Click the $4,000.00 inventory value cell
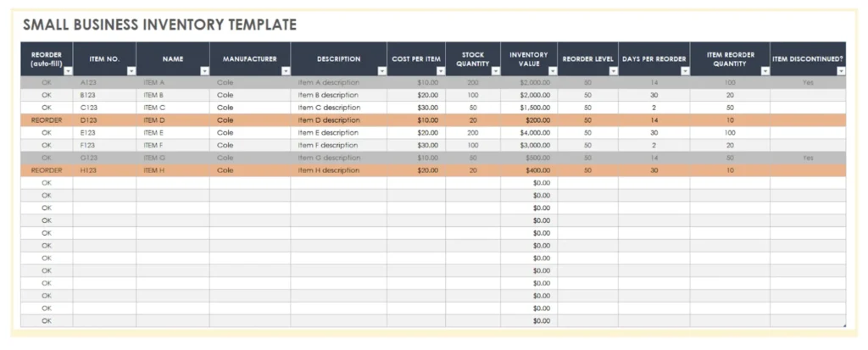 click(x=528, y=133)
